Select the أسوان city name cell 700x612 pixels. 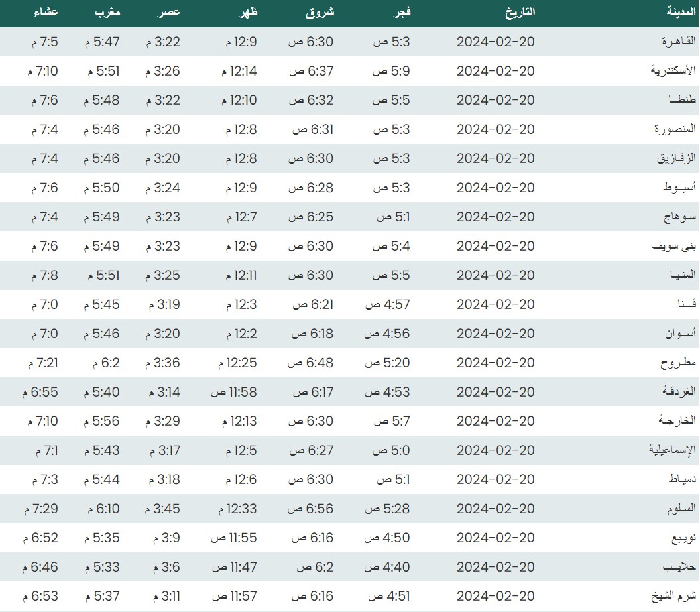click(x=681, y=334)
